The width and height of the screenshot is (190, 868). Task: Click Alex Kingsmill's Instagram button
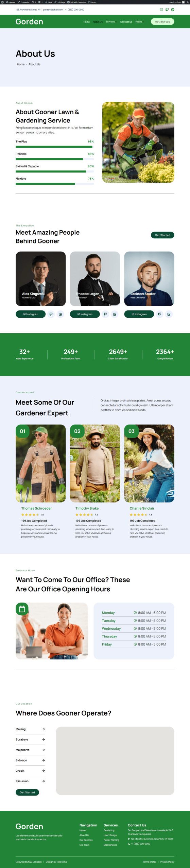pos(31,314)
